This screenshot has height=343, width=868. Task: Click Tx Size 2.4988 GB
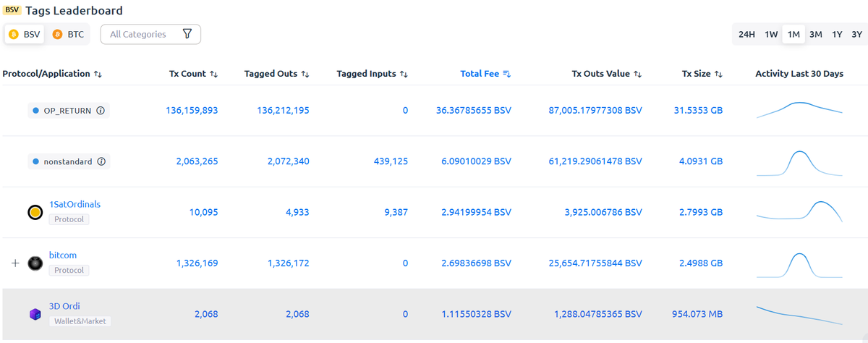point(701,263)
